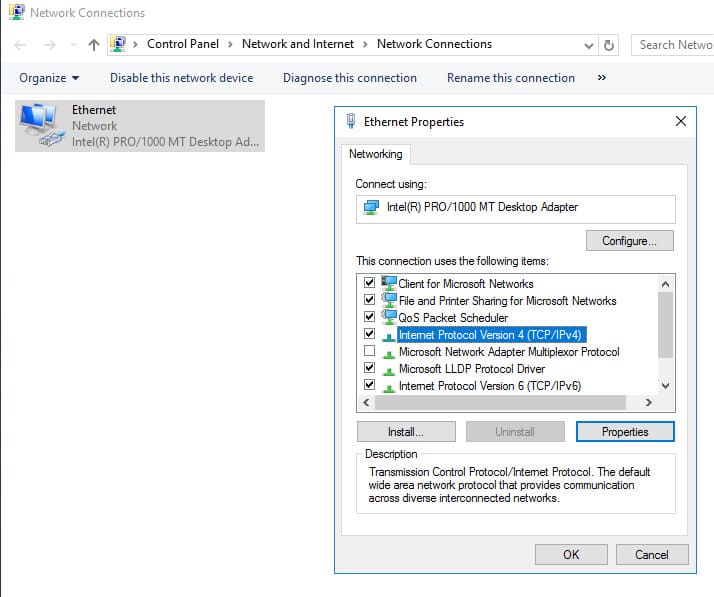Uncheck Internet Protocol Version 4 checkbox
Viewport: 714px width, 597px height.
tap(369, 334)
